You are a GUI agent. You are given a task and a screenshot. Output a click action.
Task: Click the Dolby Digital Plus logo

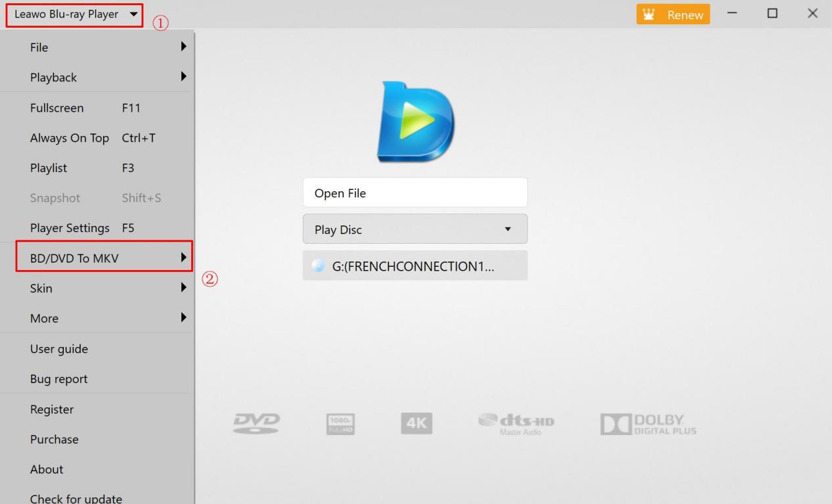tap(648, 424)
